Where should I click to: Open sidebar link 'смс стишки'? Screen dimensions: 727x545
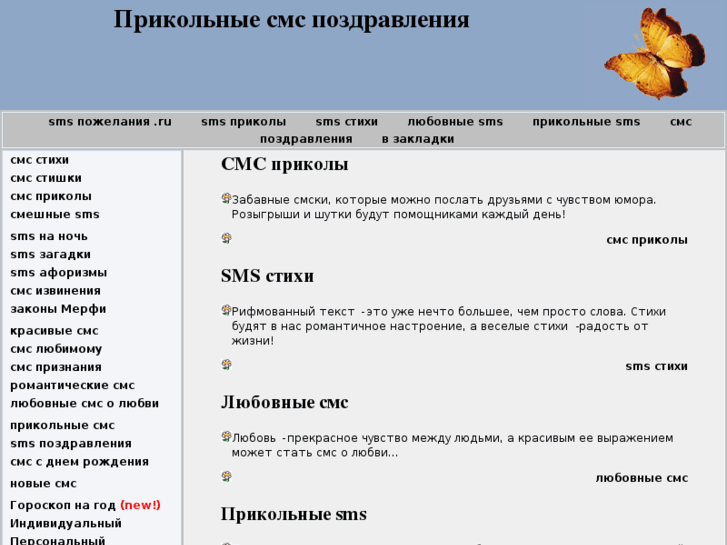[46, 178]
